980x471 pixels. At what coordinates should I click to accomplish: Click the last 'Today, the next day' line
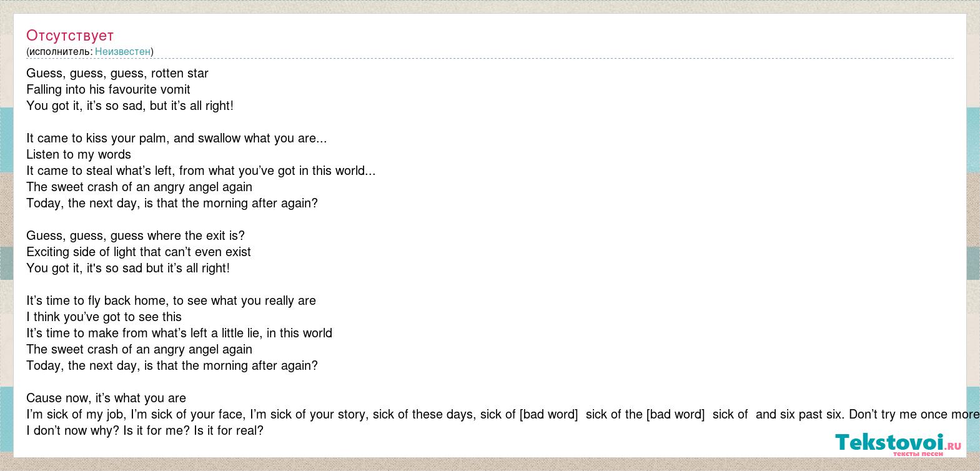click(172, 366)
